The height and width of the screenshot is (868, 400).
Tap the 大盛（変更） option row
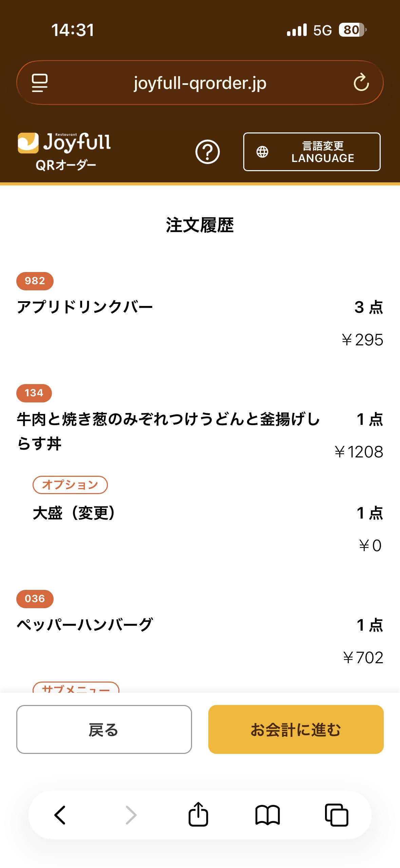(x=75, y=513)
